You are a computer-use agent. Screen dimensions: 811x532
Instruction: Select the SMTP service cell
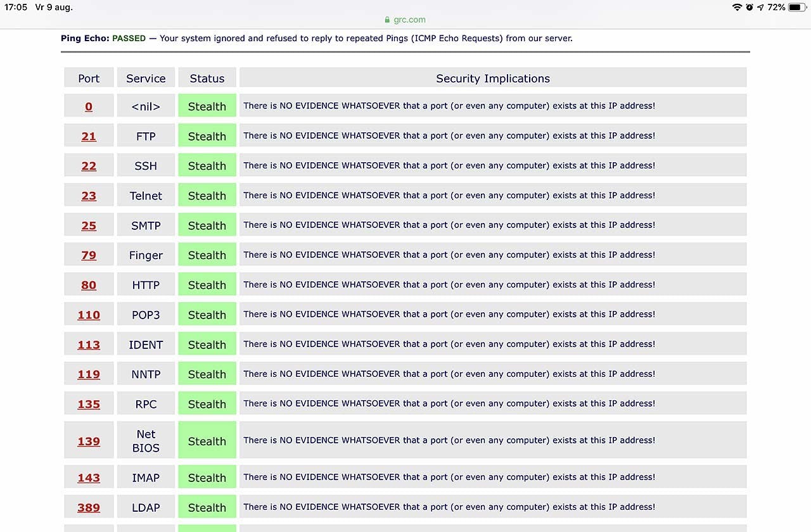[x=146, y=225]
